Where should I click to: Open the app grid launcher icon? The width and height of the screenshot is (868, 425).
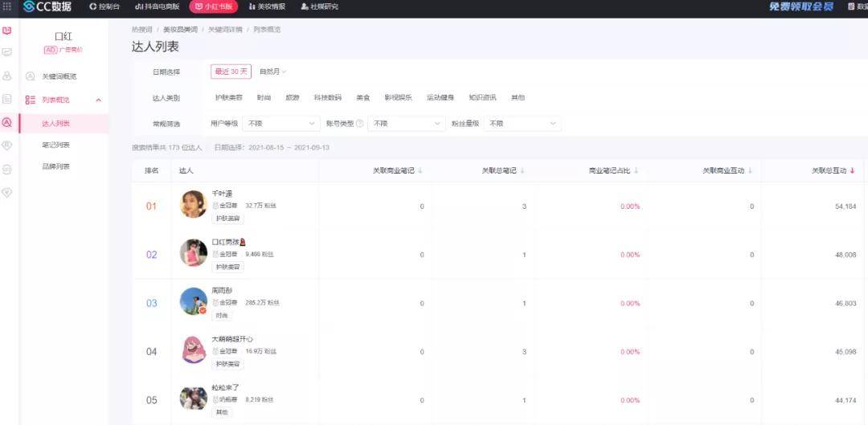coord(7,6)
